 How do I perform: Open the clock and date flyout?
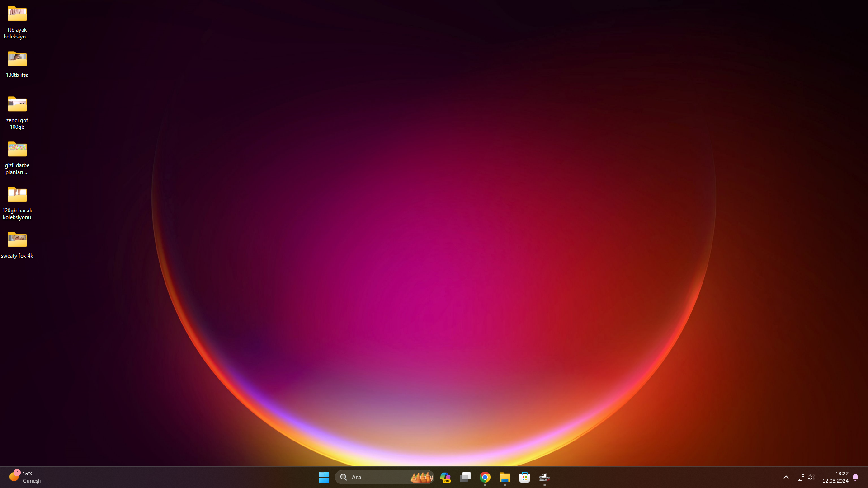[x=835, y=477]
